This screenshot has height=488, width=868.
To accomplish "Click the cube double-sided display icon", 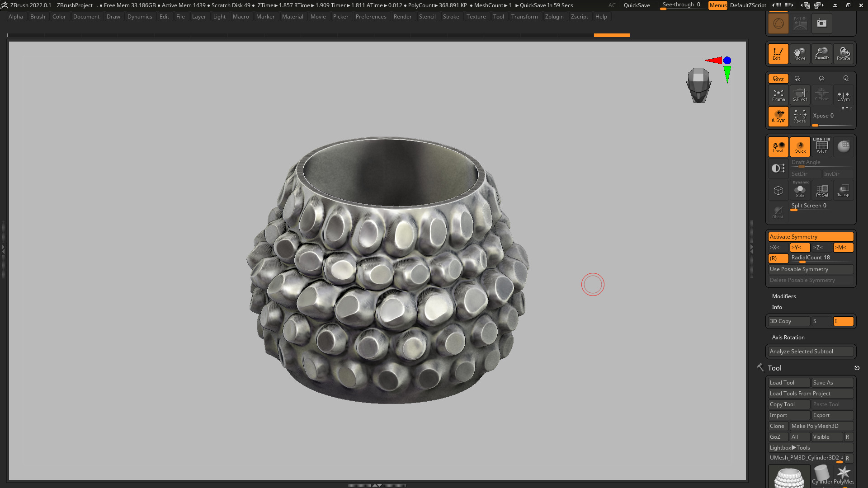I will click(x=778, y=190).
